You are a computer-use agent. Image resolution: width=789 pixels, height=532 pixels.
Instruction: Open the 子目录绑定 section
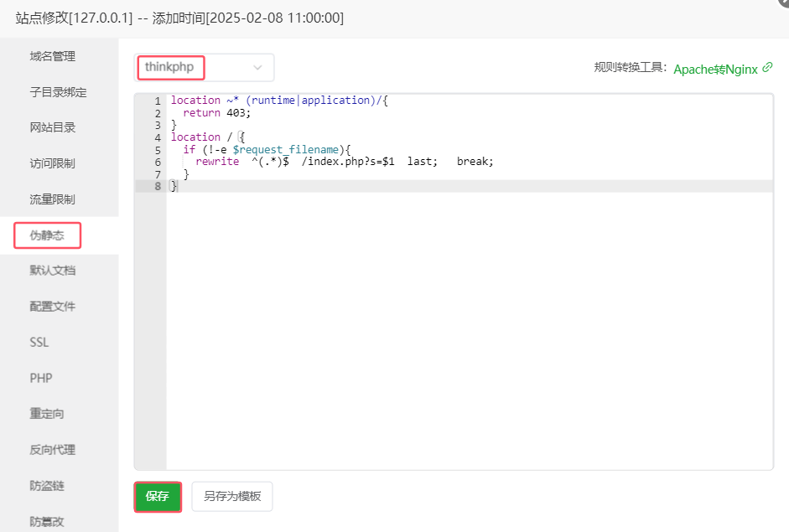coord(58,92)
